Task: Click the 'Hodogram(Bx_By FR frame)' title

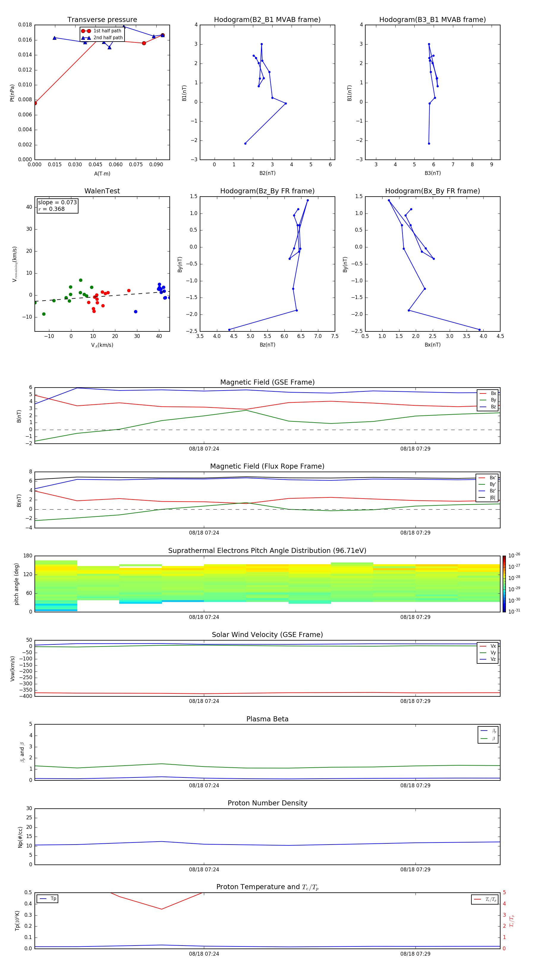Action: point(432,191)
